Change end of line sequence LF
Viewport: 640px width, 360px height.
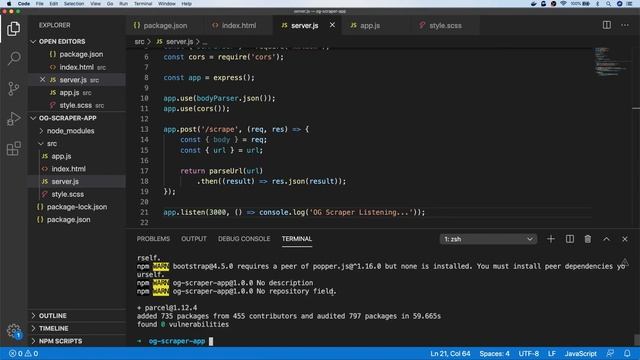pos(552,353)
